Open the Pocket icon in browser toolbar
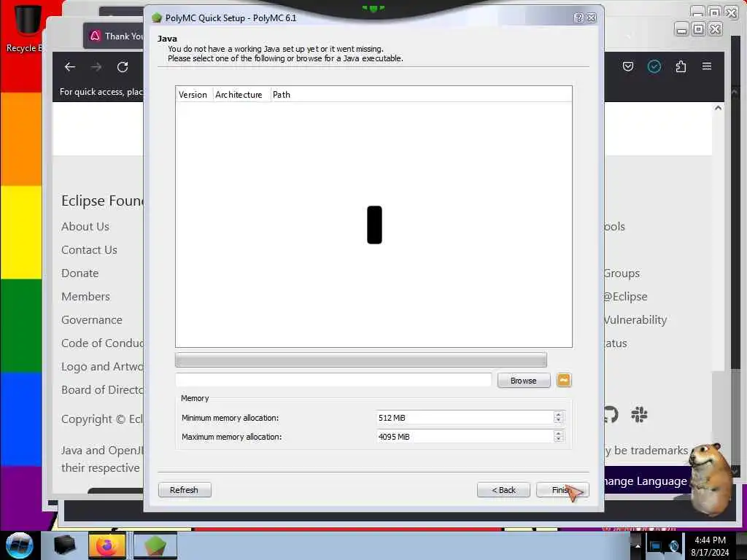The image size is (747, 560). click(628, 66)
